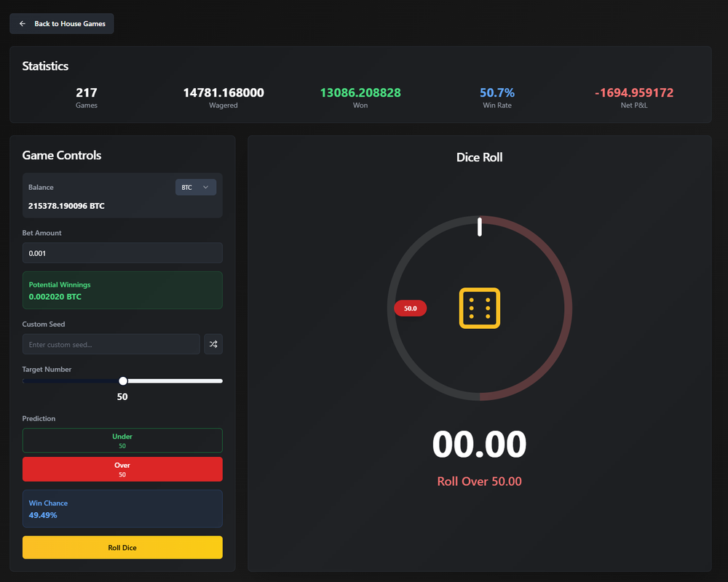The width and height of the screenshot is (728, 582).
Task: Click the Game Controls heading
Action: click(x=62, y=156)
